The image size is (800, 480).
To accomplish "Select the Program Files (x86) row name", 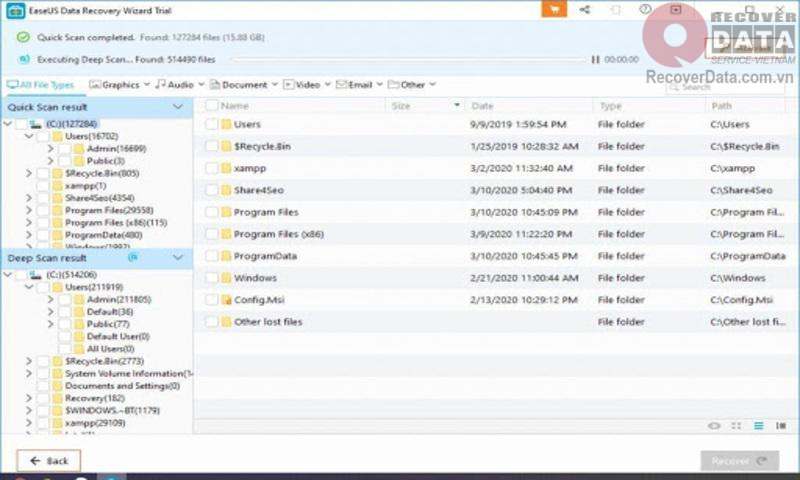I will [279, 234].
